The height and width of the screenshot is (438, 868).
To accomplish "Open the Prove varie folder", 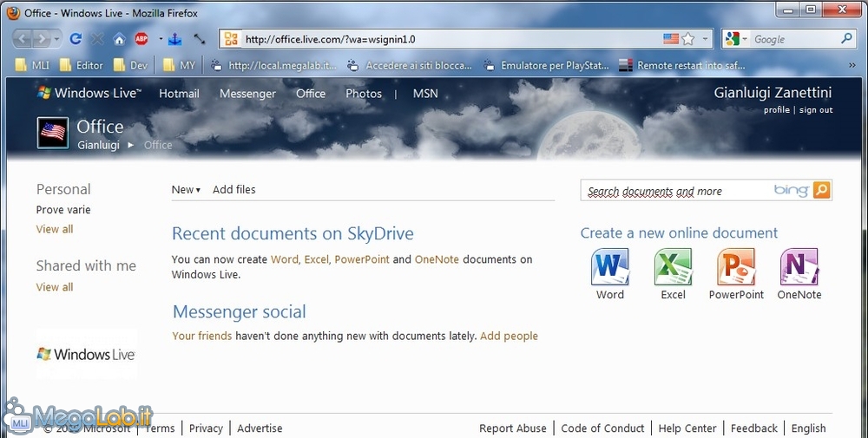I will [x=63, y=210].
